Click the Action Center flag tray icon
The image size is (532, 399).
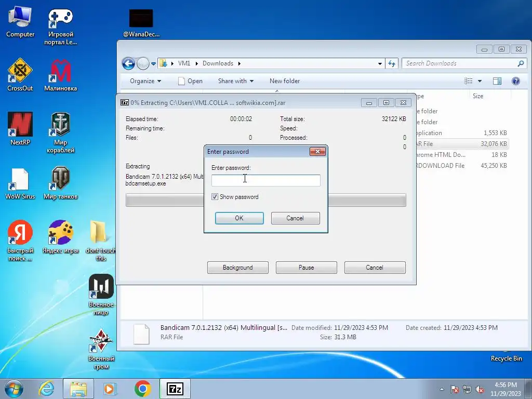(455, 389)
